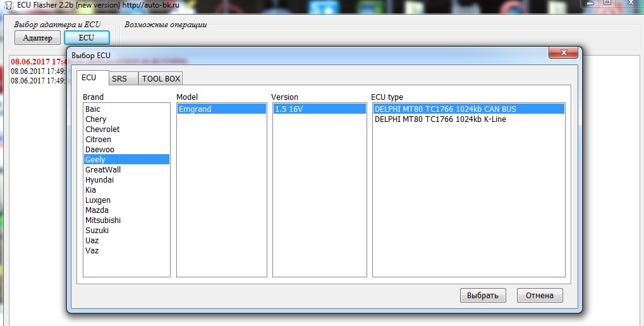Click the red 08.06.2017 log entry
Image resolution: width=644 pixels, height=326 pixels.
point(39,61)
